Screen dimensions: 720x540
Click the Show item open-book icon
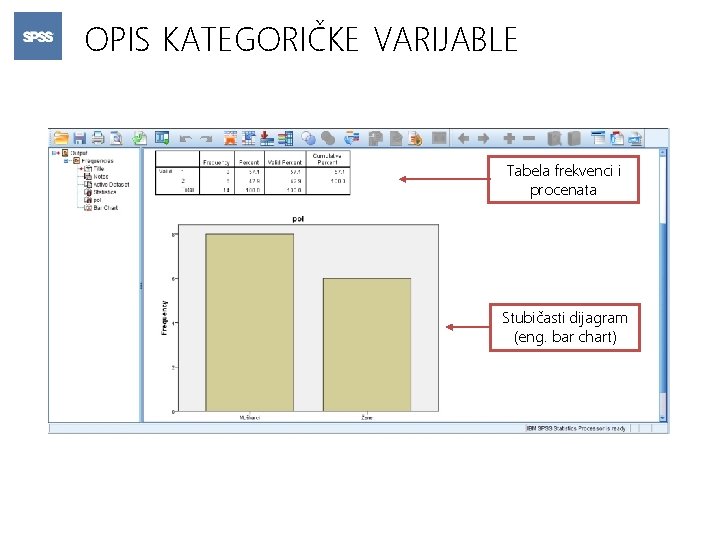[555, 138]
